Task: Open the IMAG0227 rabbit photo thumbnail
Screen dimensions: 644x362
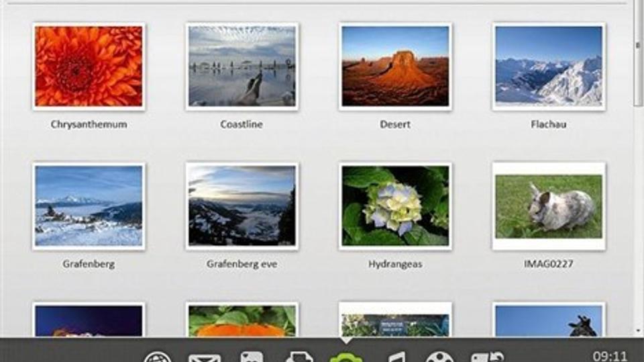Action: (x=549, y=206)
